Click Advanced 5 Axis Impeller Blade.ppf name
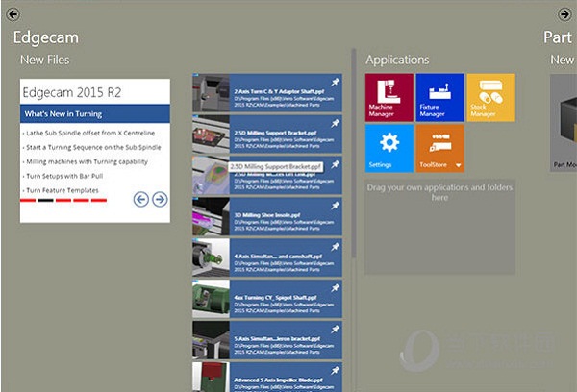This screenshot has height=392, width=577. click(278, 380)
